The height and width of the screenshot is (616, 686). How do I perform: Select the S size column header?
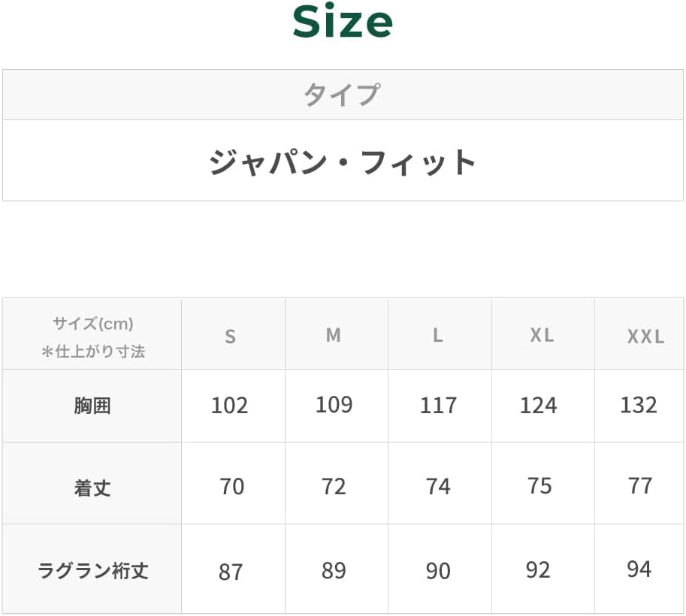[x=231, y=337]
